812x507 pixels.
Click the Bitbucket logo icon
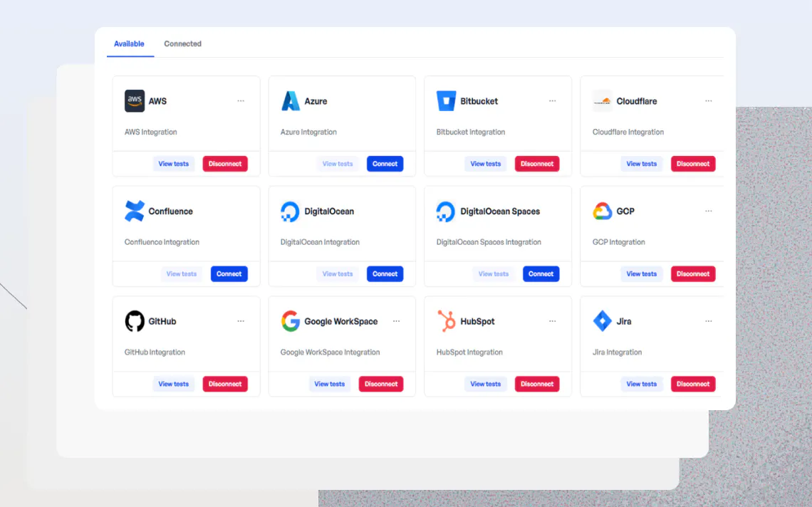tap(446, 101)
